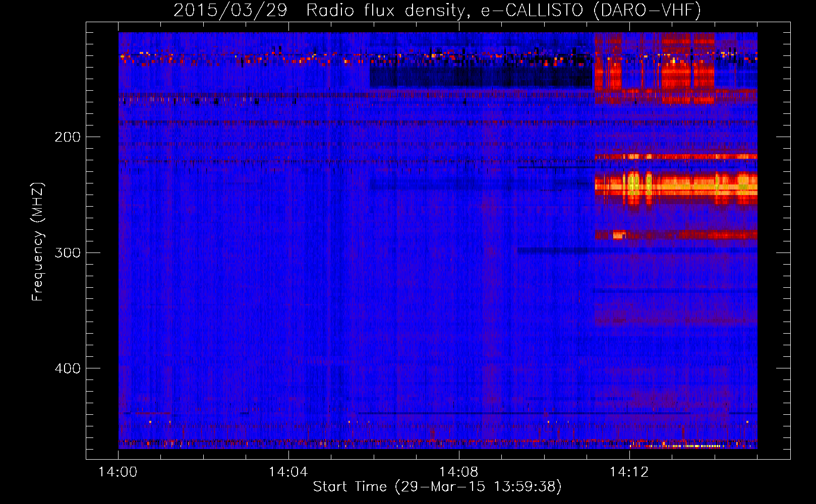Click the '14:08' time tick label
Image resolution: width=816 pixels, height=504 pixels.
[458, 472]
